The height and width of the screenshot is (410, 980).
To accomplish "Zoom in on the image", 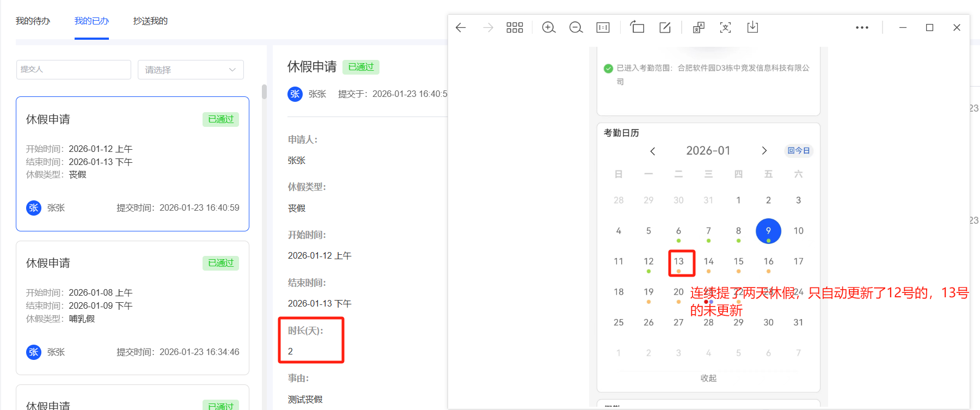I will pos(549,28).
